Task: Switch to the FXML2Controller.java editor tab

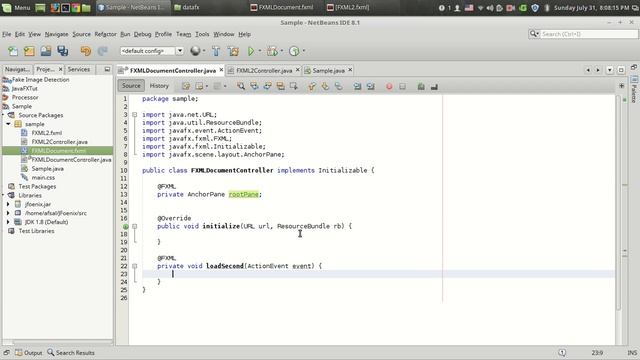Action: (x=264, y=71)
